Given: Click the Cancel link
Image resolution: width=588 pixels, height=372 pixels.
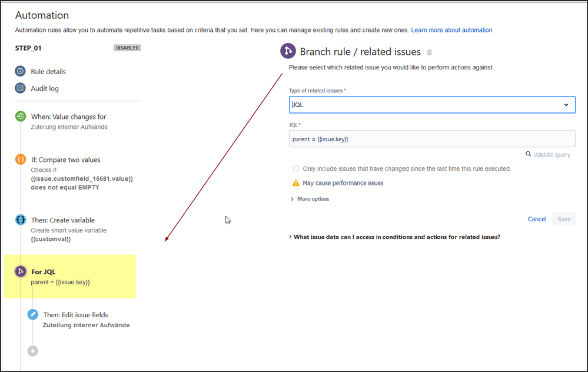Looking at the screenshot, I should click(537, 219).
